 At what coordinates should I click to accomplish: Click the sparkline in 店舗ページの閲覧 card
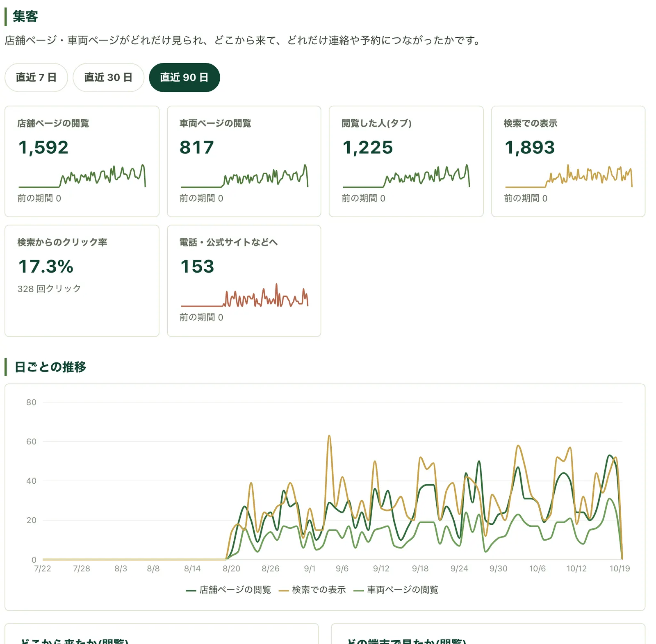click(82, 176)
